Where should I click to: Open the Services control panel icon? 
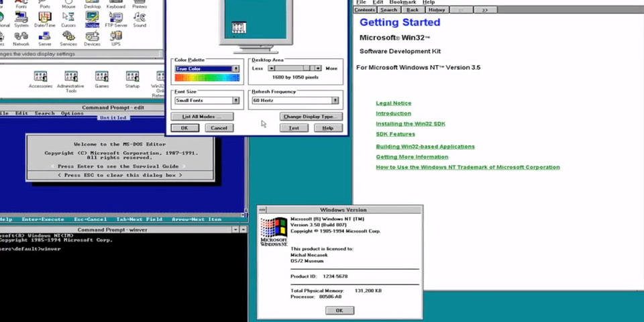68,39
